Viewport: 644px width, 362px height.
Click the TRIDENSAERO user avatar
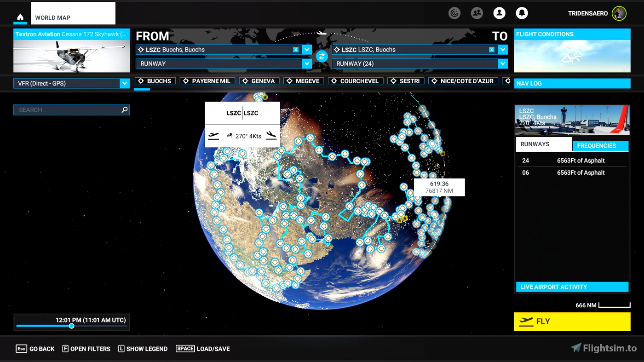[x=619, y=13]
